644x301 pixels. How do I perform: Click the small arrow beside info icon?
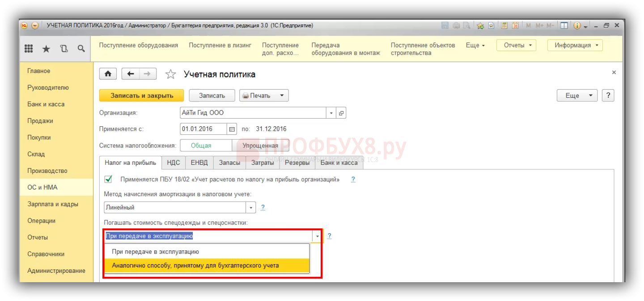(585, 26)
